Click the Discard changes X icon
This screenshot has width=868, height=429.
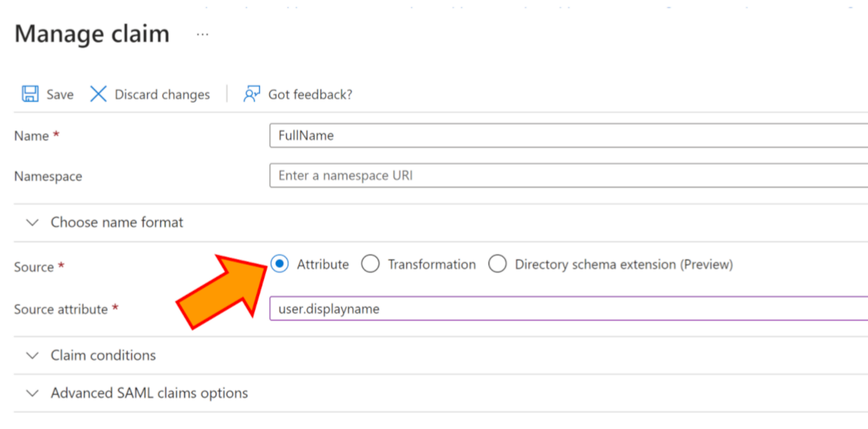tap(98, 94)
